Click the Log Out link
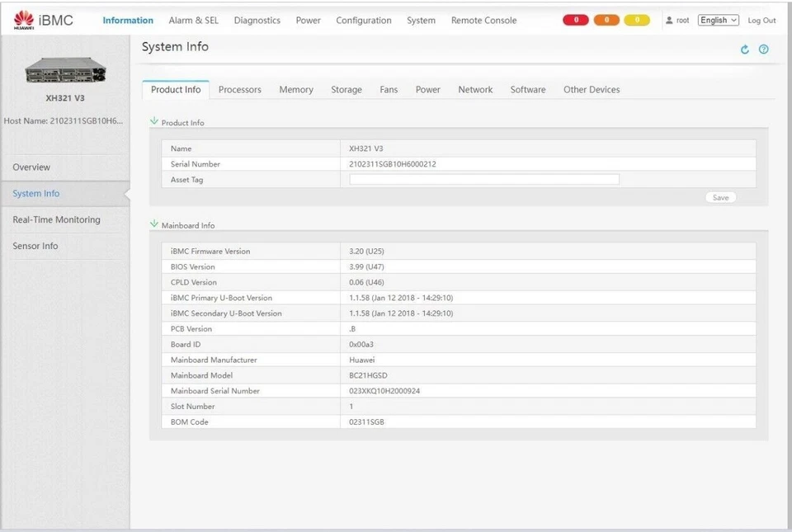Image resolution: width=792 pixels, height=532 pixels. coord(761,20)
